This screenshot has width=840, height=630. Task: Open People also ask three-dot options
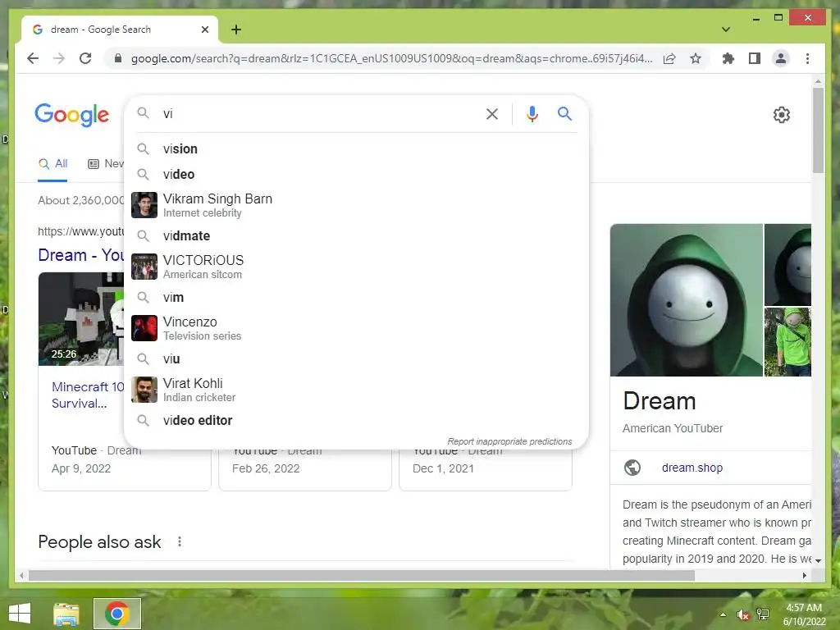[180, 541]
